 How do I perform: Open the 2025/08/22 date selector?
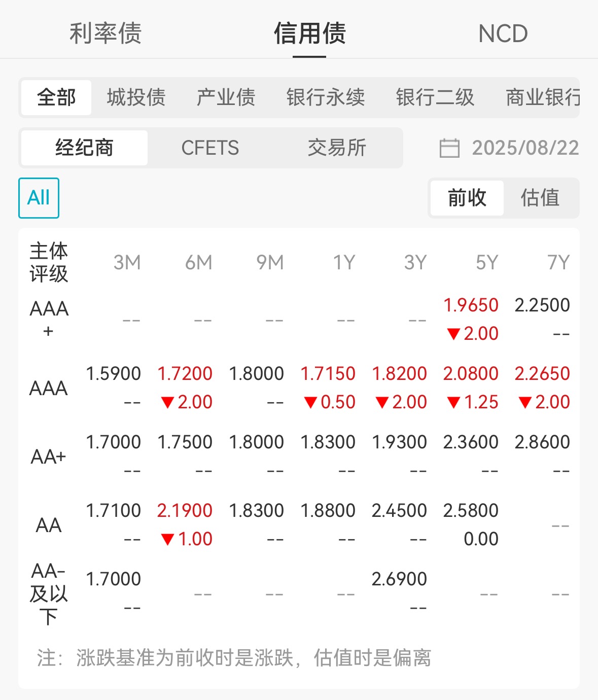coord(525,148)
